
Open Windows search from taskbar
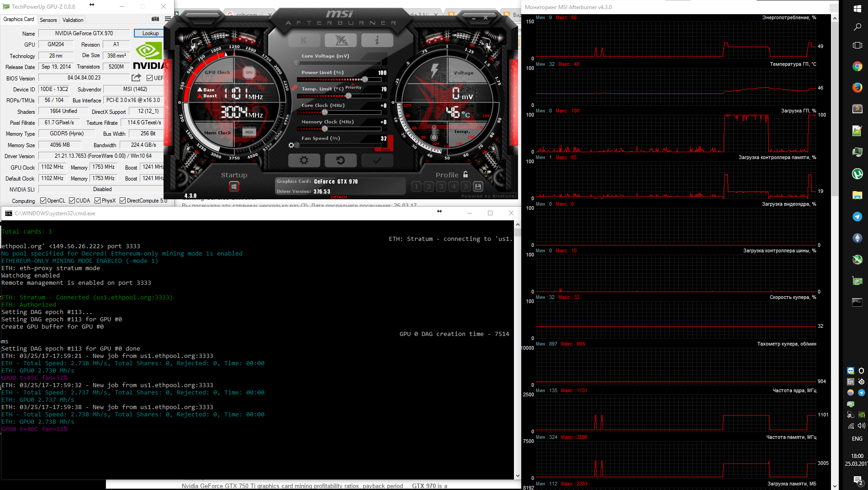point(857,27)
